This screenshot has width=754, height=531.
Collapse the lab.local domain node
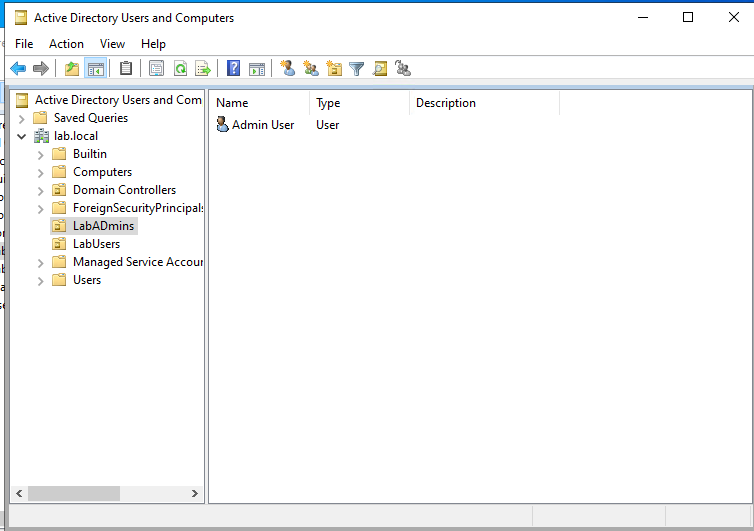coord(22,136)
